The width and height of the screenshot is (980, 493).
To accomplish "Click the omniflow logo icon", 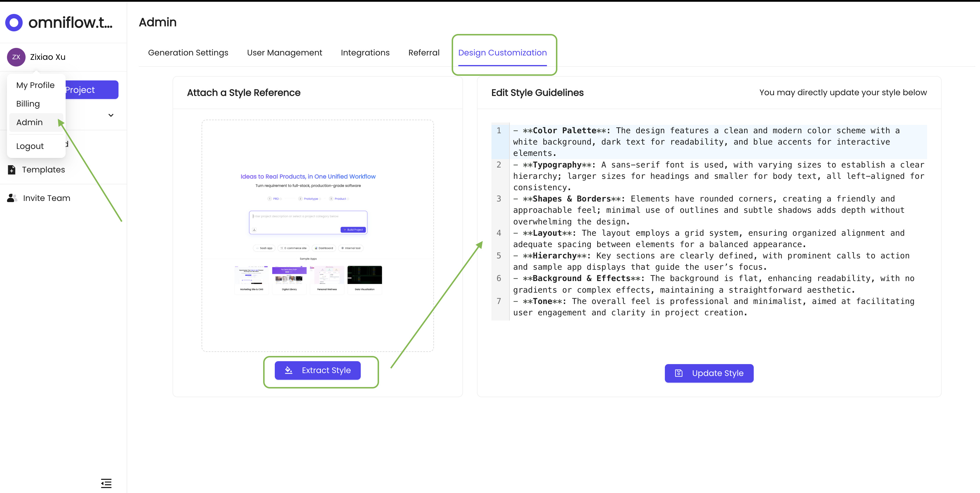I will click(x=14, y=22).
